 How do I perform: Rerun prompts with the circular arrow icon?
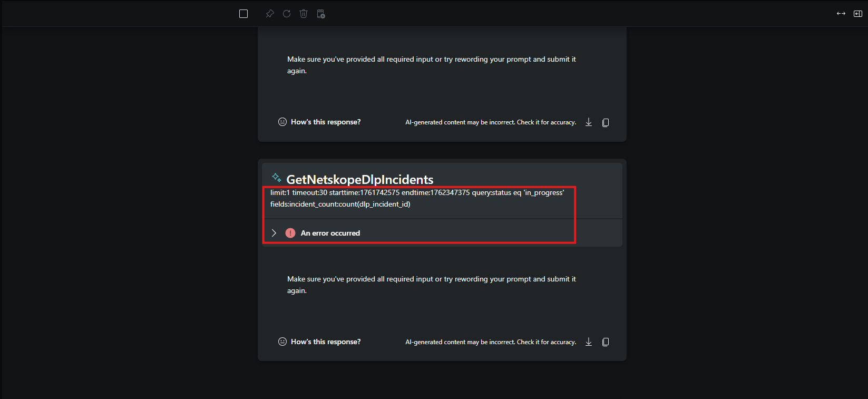click(287, 14)
